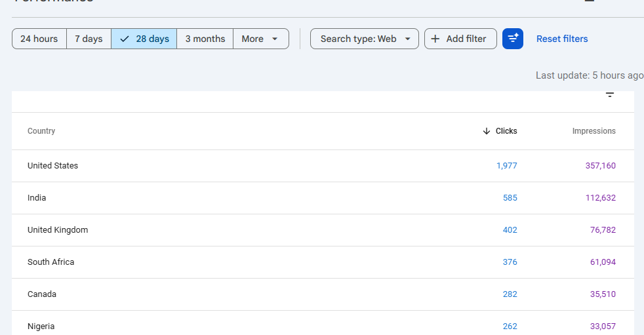Click the Add filter button
Screen dimensions: 644x335
pos(460,39)
